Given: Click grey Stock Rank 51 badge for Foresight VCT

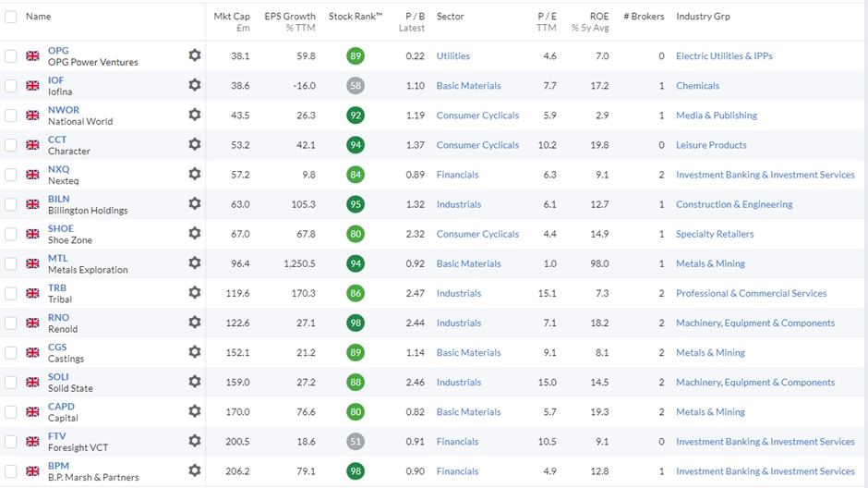Looking at the screenshot, I should pyautogui.click(x=356, y=442).
